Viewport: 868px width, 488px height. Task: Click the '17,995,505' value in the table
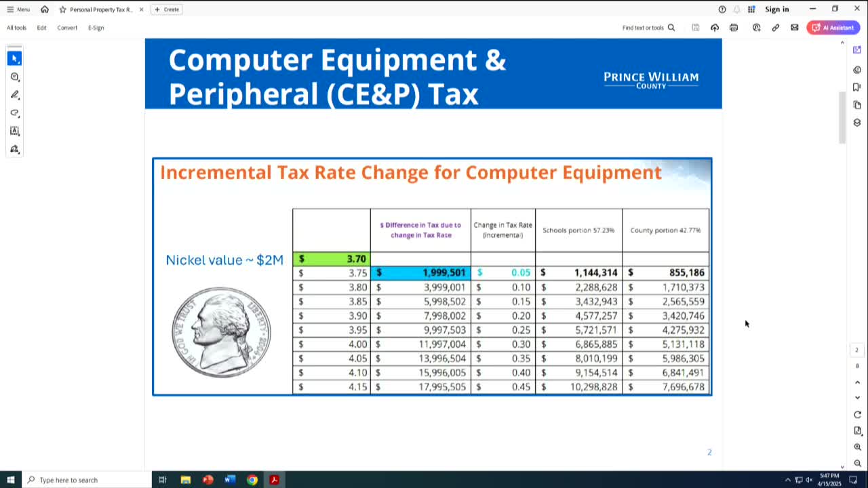pos(442,387)
